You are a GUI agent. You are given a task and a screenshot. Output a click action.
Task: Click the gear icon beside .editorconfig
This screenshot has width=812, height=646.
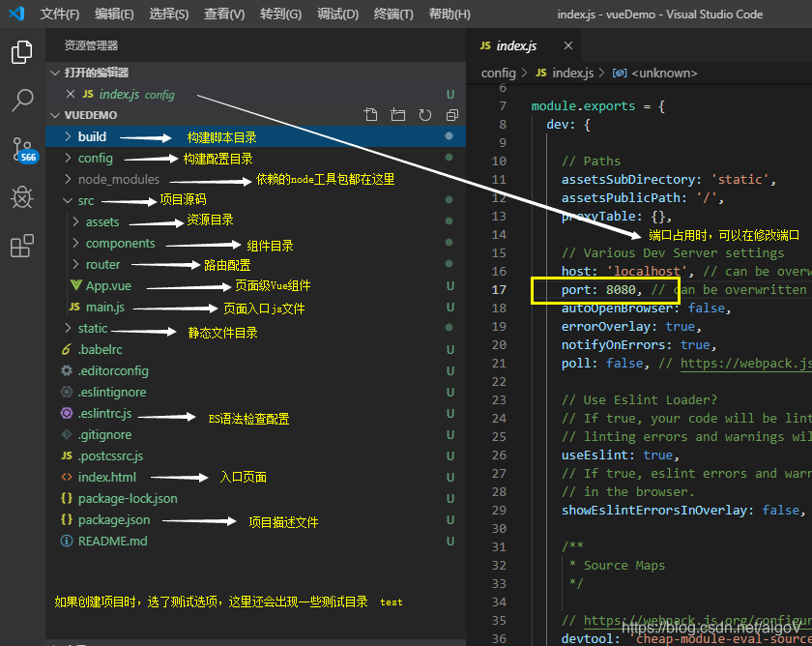pos(67,370)
